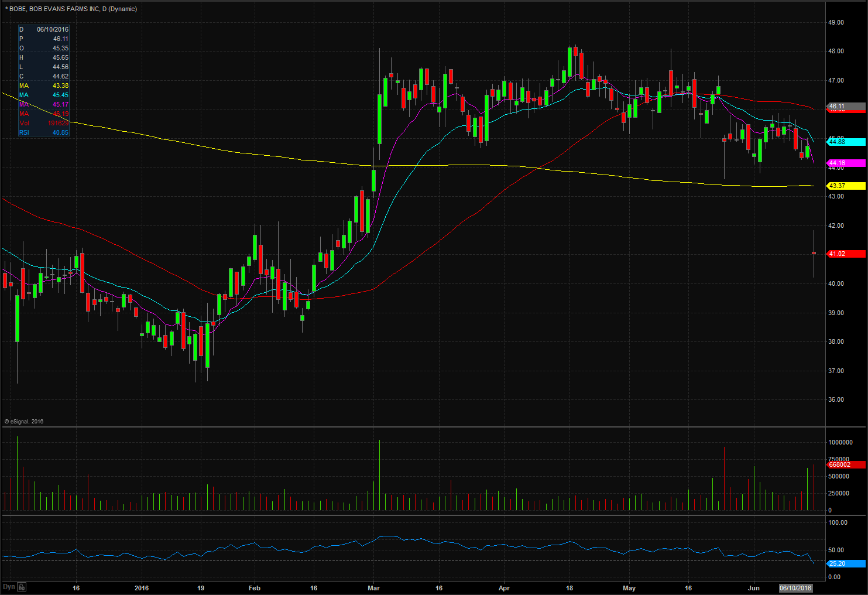The height and width of the screenshot is (595, 868).
Task: Click the BOBE, BOB EVANS FARMS INC chart title
Action: pos(73,9)
